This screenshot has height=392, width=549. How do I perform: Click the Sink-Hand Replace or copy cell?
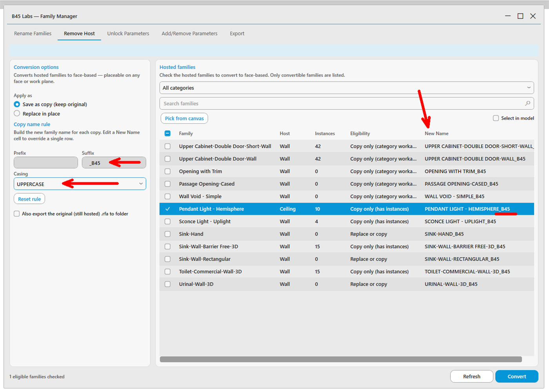tap(369, 234)
